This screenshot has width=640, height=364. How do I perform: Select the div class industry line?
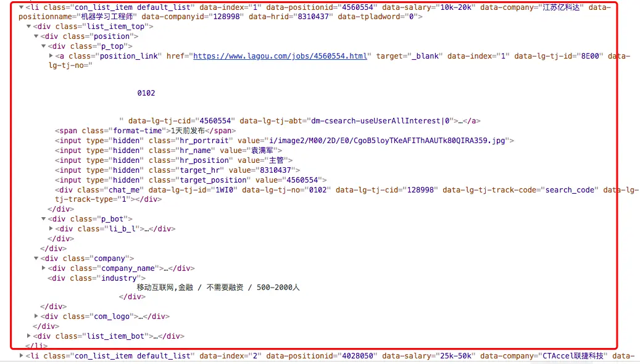[96, 278]
